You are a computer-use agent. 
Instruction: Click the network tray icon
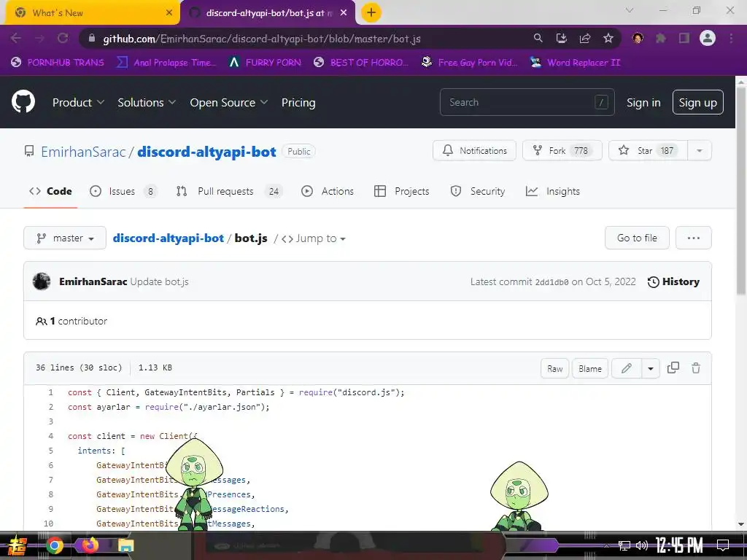pyautogui.click(x=624, y=545)
